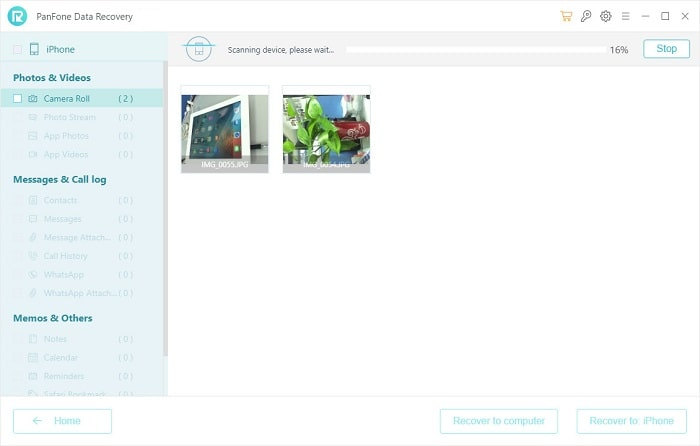
Task: Select the Contacts category
Action: point(82,200)
